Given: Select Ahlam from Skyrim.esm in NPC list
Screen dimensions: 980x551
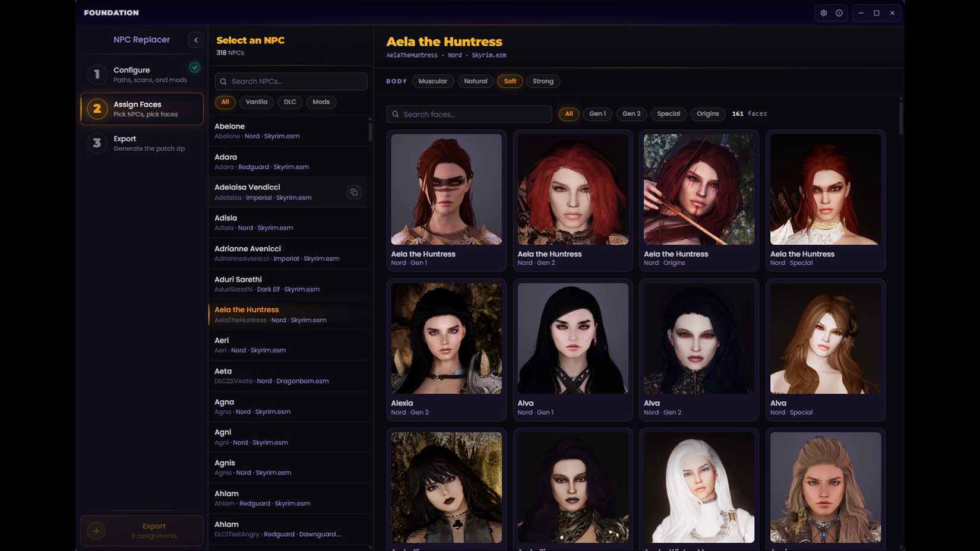Looking at the screenshot, I should (288, 498).
